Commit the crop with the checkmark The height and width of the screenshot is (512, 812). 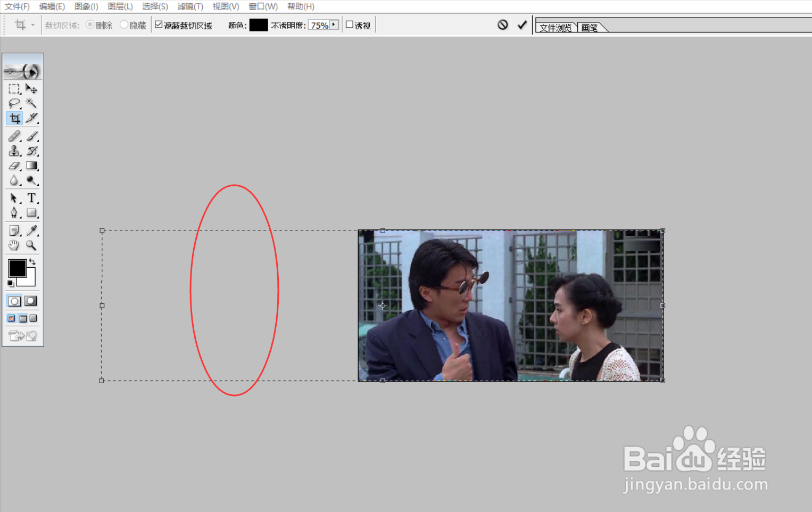click(x=522, y=24)
